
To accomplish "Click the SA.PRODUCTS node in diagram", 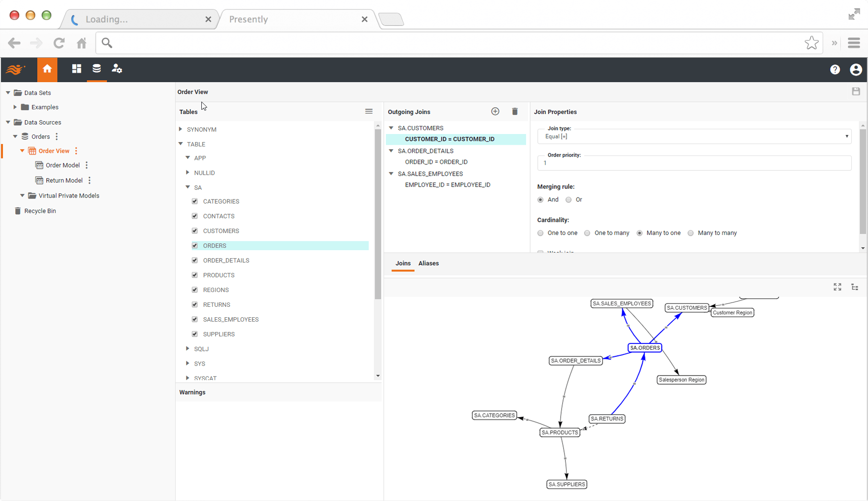I will tap(560, 432).
